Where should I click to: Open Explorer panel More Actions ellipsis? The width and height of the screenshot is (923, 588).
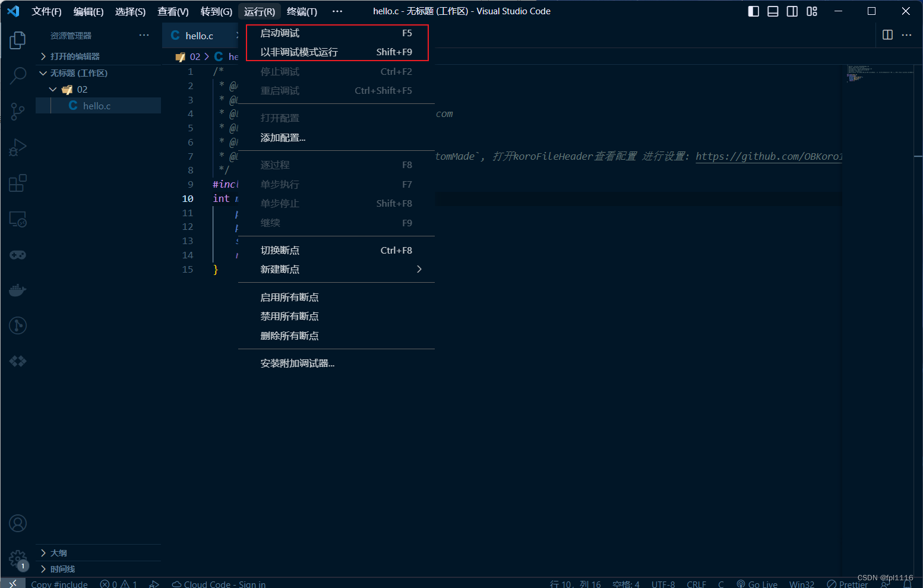click(144, 35)
